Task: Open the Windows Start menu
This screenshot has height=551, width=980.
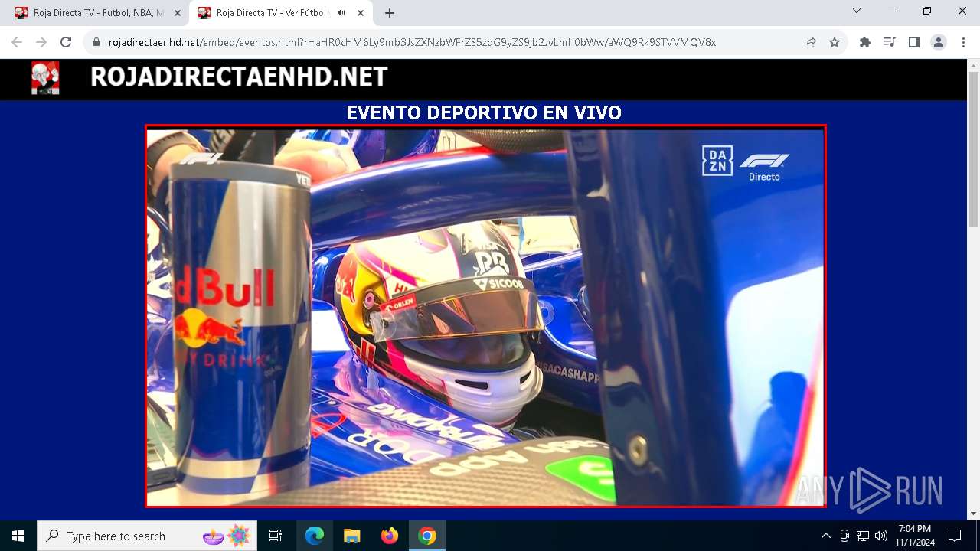Action: pos(18,536)
